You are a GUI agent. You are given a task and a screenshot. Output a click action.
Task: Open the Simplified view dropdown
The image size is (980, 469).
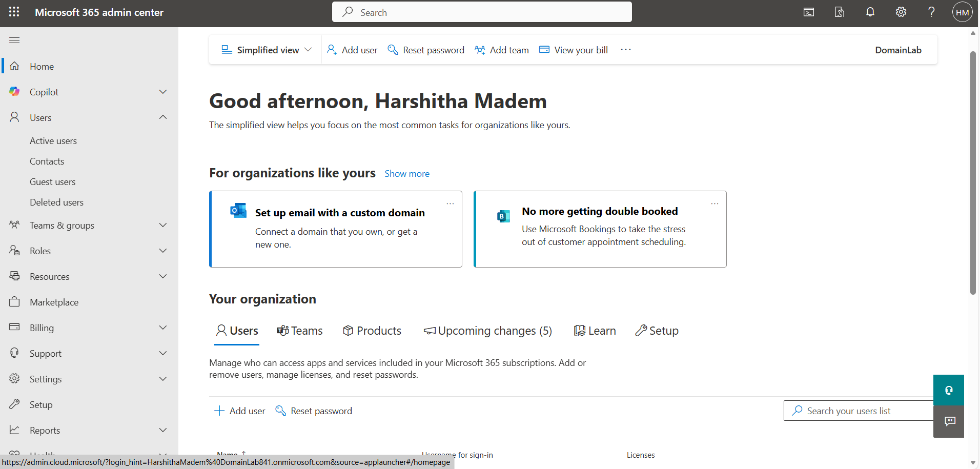pyautogui.click(x=267, y=50)
